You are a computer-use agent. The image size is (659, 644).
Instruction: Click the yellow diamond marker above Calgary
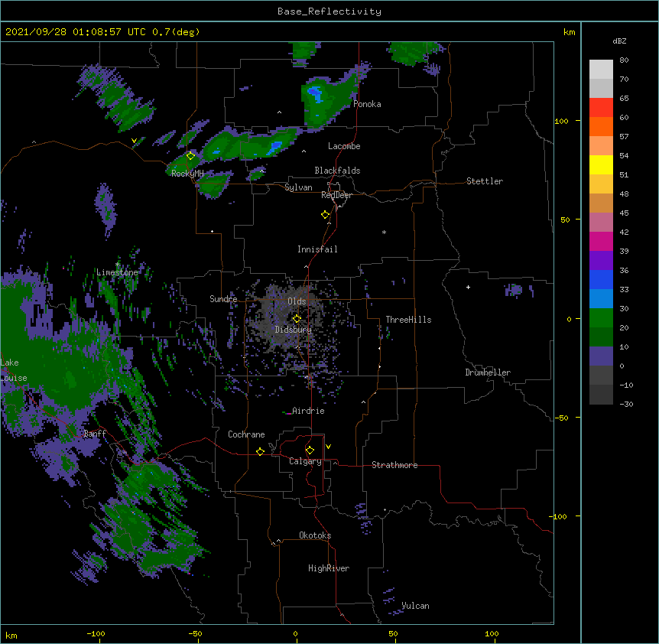(x=310, y=450)
